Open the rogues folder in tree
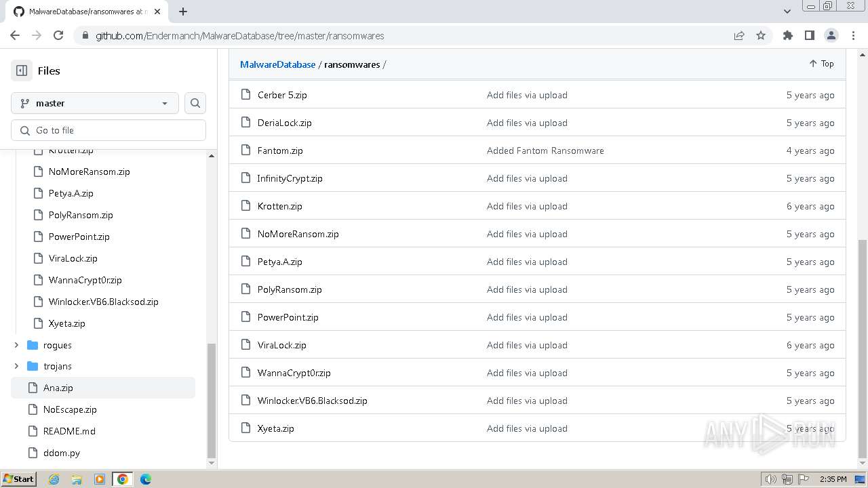Image resolution: width=868 pixels, height=488 pixels. pyautogui.click(x=57, y=345)
